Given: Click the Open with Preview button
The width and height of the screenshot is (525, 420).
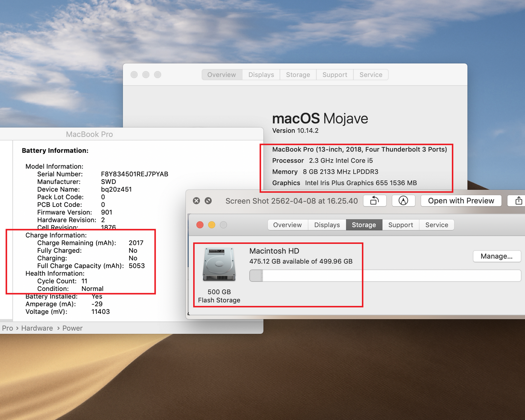Looking at the screenshot, I should pyautogui.click(x=461, y=201).
